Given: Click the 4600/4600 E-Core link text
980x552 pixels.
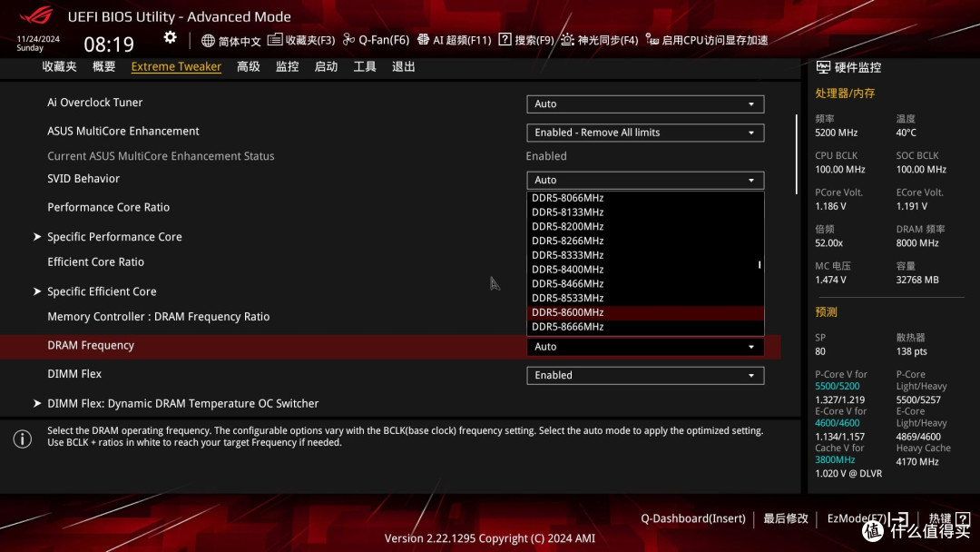Looking at the screenshot, I should pos(837,423).
